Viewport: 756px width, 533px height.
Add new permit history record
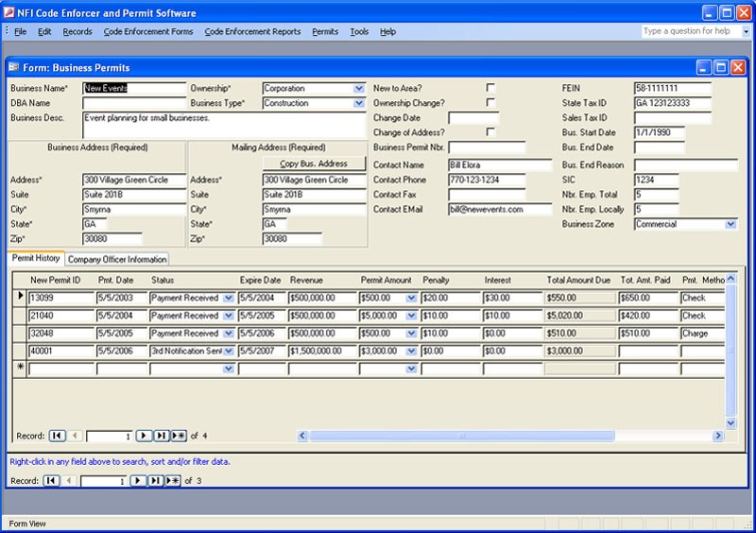(179, 436)
